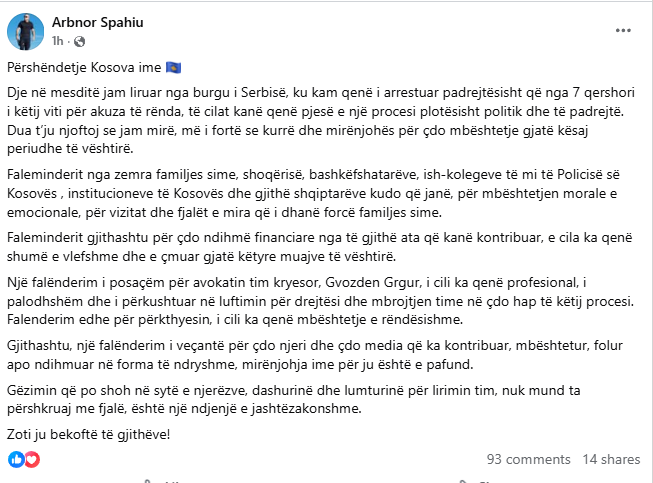This screenshot has height=483, width=653.
Task: Open the three-dot post options menu
Action: 624,31
